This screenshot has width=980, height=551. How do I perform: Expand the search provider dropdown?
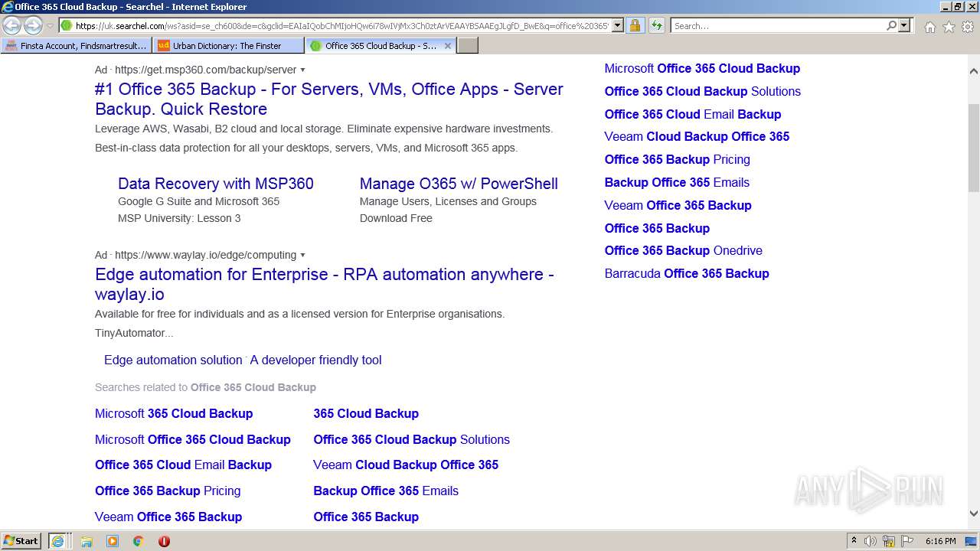[904, 25]
